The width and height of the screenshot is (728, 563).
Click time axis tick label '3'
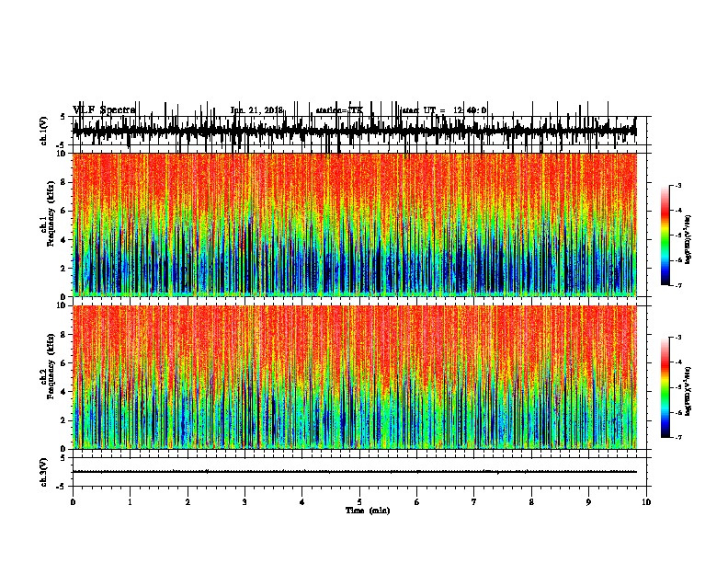pos(245,501)
